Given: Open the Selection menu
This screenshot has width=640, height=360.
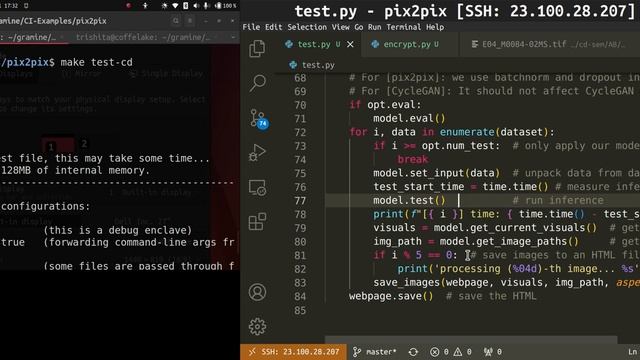Looking at the screenshot, I should (307, 27).
